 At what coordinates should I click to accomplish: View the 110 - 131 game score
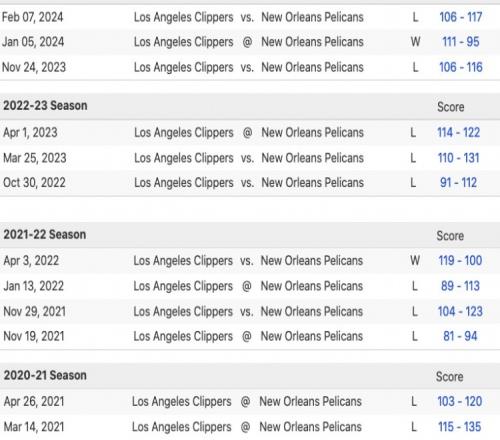[458, 158]
